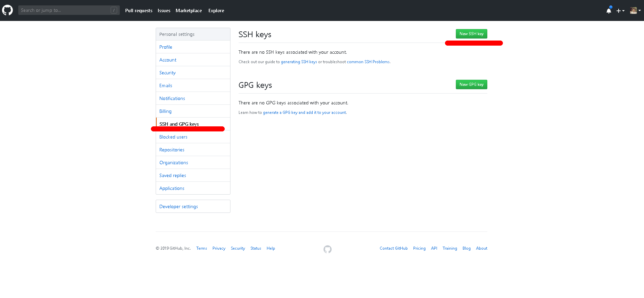Follow the generating SSH keys guide link
The image size is (644, 298).
[x=299, y=62]
